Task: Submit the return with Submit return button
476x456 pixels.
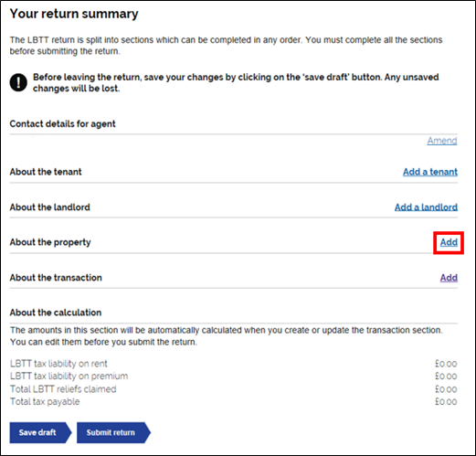Action: (113, 432)
